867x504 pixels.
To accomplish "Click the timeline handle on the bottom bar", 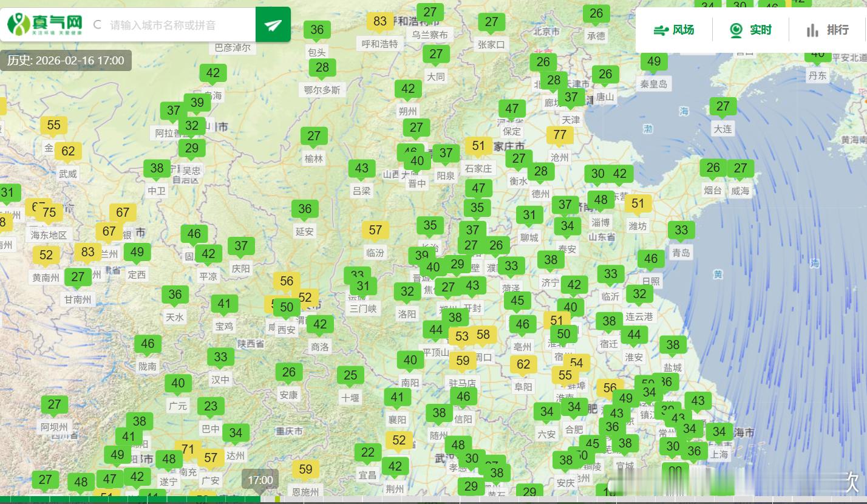I will 277,500.
